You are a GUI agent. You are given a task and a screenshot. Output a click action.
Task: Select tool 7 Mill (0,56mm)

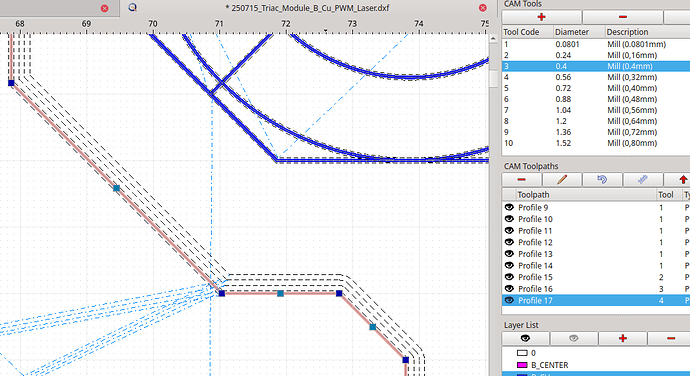(x=596, y=110)
